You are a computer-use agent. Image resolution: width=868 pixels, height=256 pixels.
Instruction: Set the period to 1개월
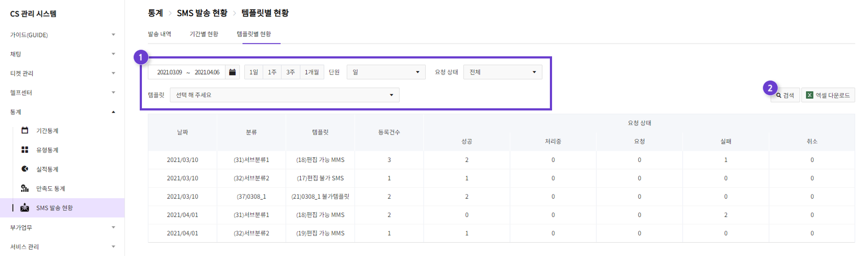pos(312,72)
